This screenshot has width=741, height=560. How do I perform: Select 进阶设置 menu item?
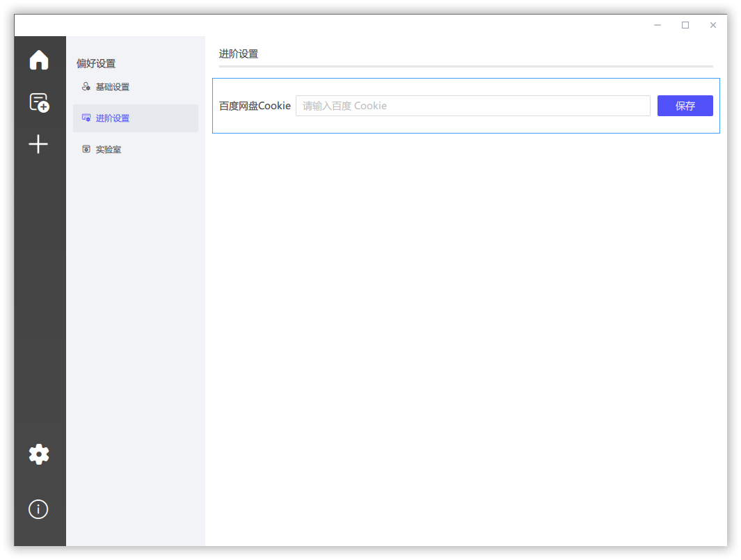[136, 118]
